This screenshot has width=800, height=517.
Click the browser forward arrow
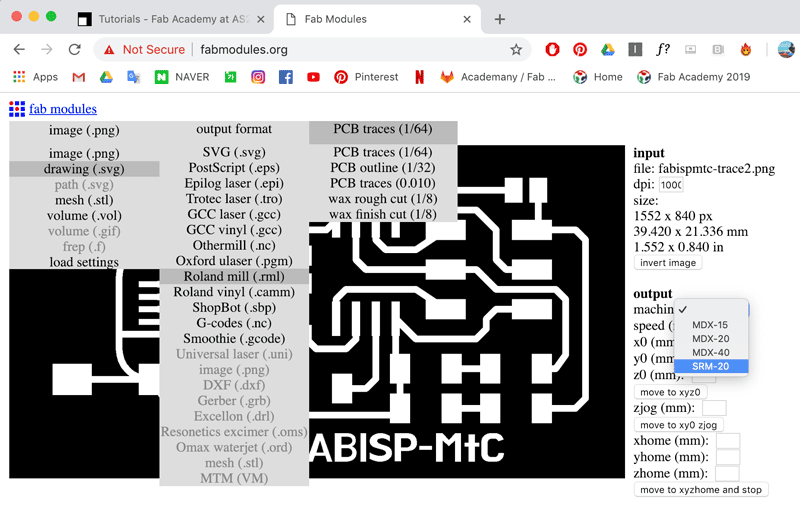(46, 50)
